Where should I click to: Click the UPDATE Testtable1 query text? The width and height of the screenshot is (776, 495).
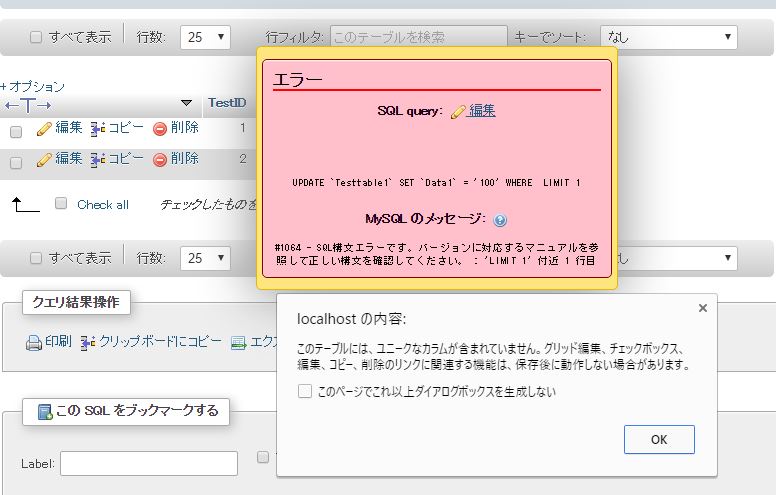[x=436, y=183]
